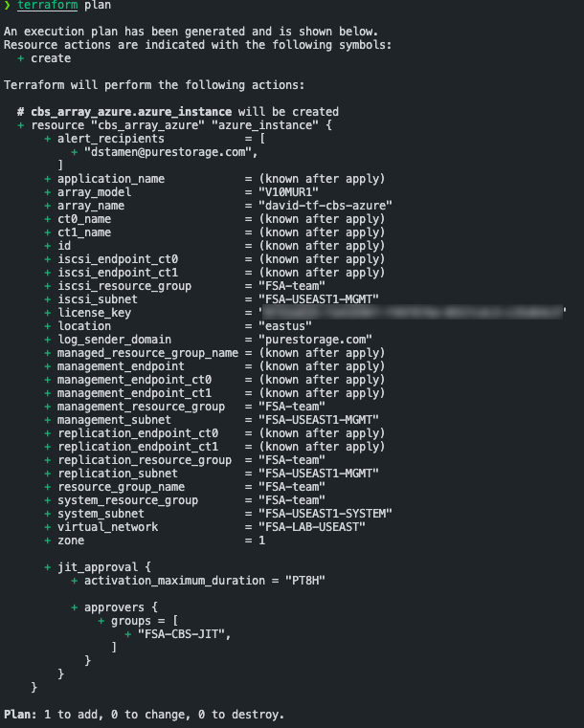Click the Plan summary line
This screenshot has width=584, height=728.
144,715
